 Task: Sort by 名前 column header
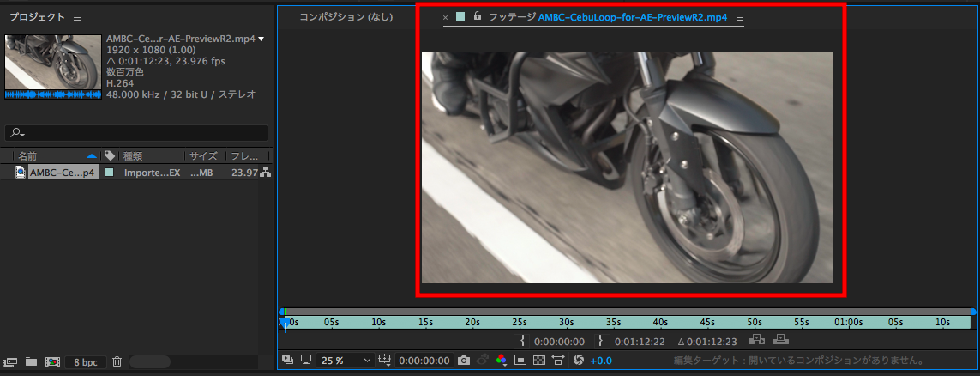coord(27,155)
